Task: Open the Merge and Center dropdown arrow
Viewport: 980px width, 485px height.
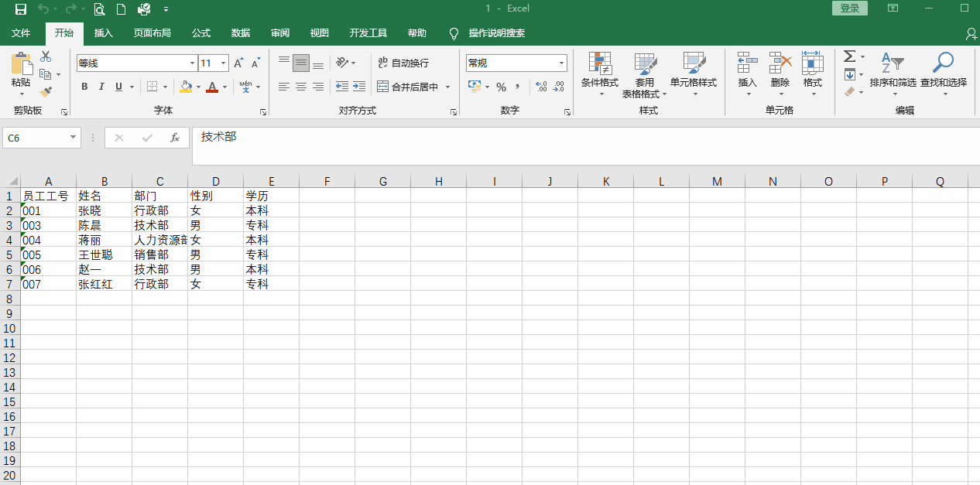Action: point(447,87)
